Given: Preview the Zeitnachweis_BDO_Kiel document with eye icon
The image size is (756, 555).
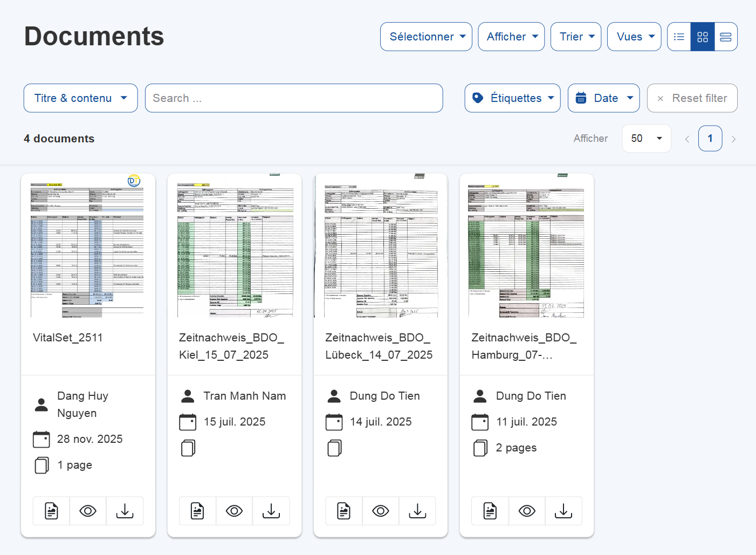Looking at the screenshot, I should point(234,511).
